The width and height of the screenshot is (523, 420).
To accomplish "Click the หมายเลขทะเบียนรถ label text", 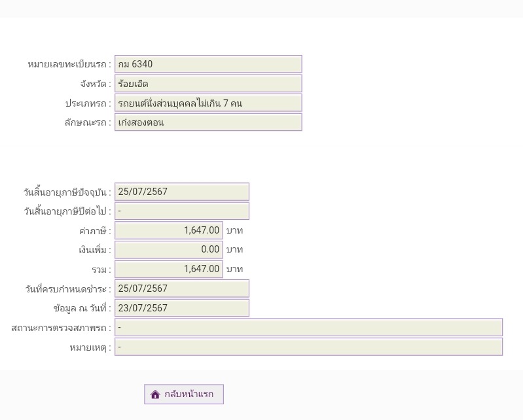I will pos(69,64).
